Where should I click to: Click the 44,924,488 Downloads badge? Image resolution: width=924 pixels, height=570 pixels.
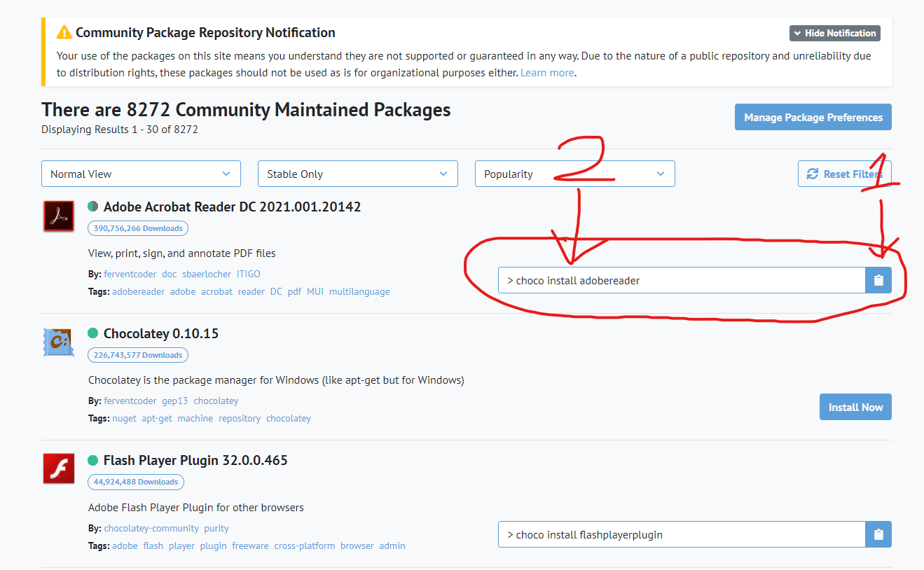pyautogui.click(x=136, y=482)
